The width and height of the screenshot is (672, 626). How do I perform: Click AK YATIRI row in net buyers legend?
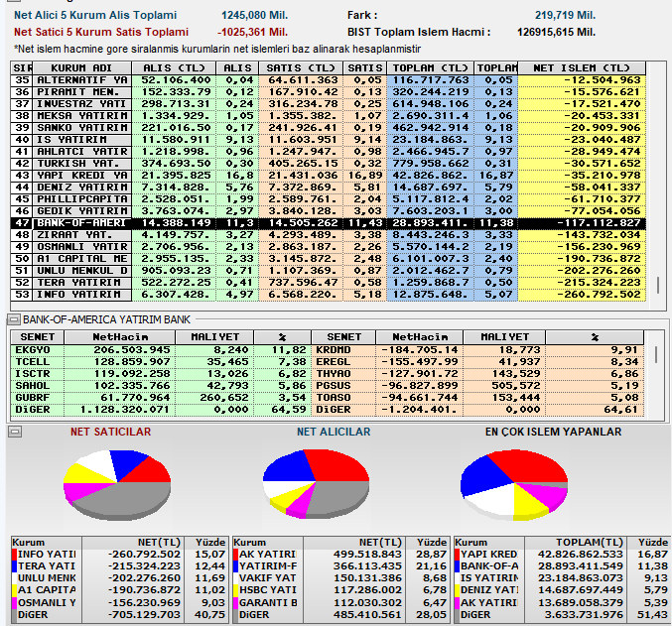(340, 554)
